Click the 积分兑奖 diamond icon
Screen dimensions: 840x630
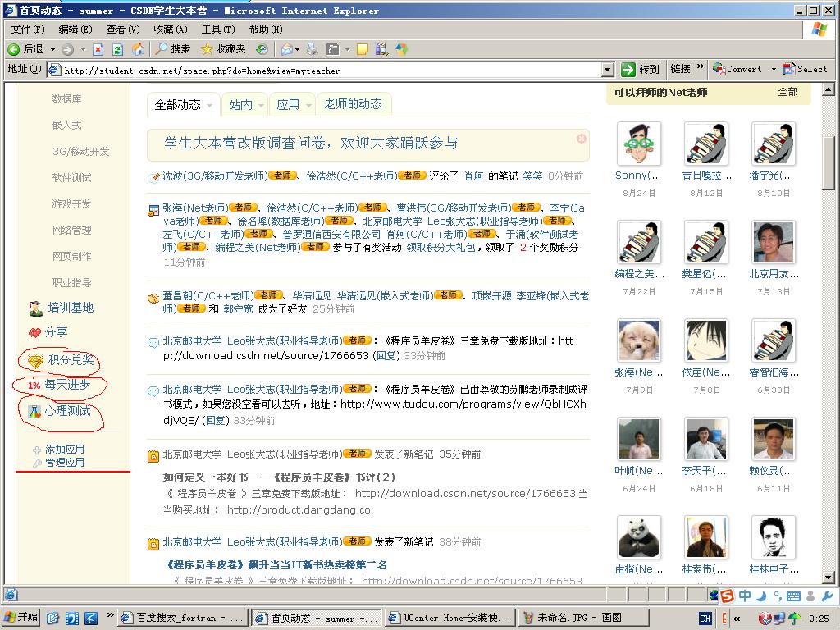click(35, 361)
